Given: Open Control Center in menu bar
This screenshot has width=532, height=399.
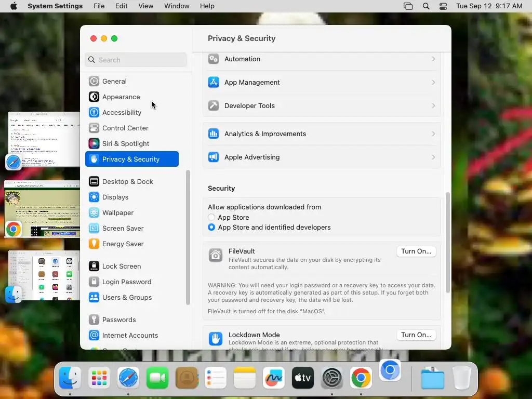Looking at the screenshot, I should [443, 6].
